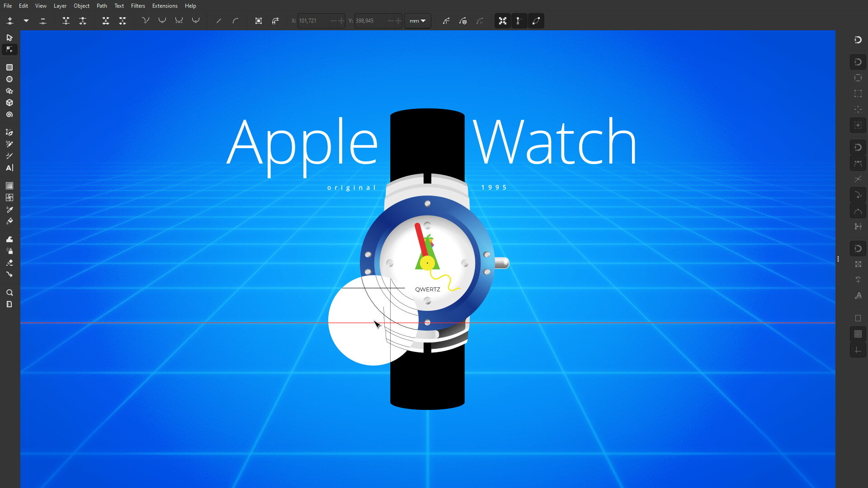868x488 pixels.
Task: Toggle show path outline
Action: click(x=536, y=21)
